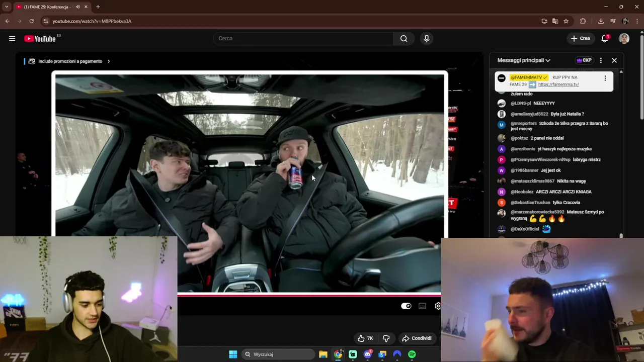The height and width of the screenshot is (362, 644).
Task: Focus the Cerca search field
Action: (x=303, y=39)
